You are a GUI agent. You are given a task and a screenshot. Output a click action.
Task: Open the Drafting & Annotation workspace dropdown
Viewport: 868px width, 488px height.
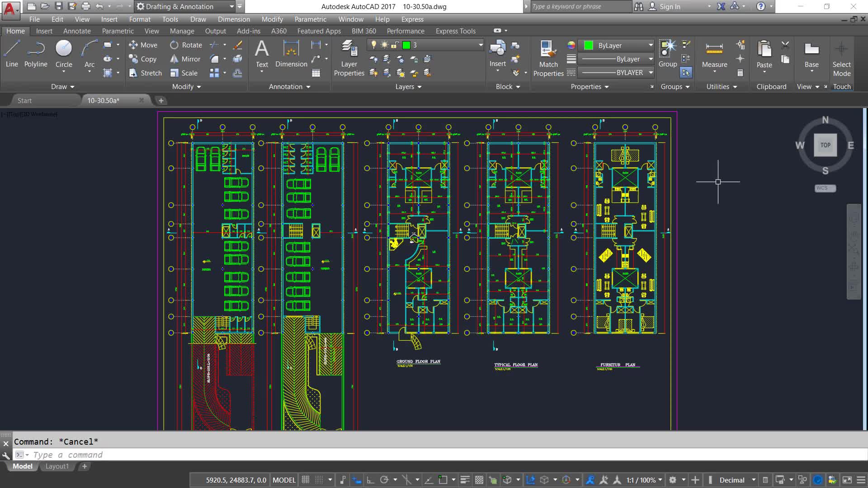tap(231, 7)
